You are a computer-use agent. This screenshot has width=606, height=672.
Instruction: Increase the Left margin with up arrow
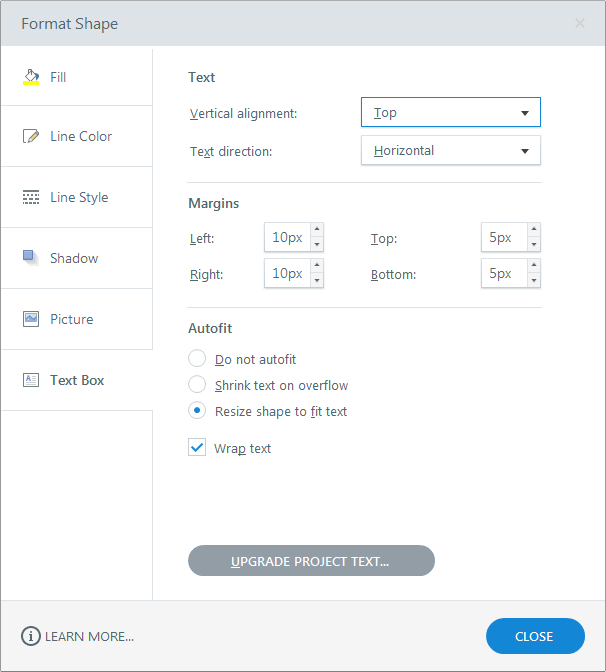(317, 231)
